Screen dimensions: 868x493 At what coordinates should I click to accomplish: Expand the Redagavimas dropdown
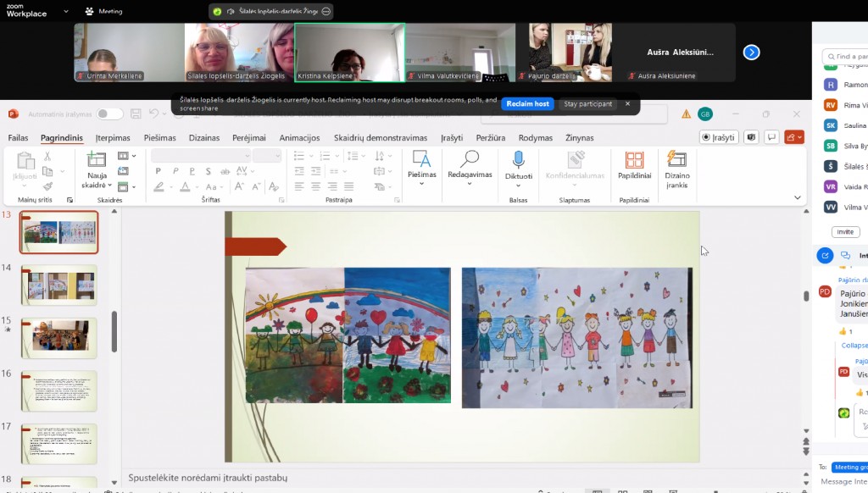click(469, 182)
